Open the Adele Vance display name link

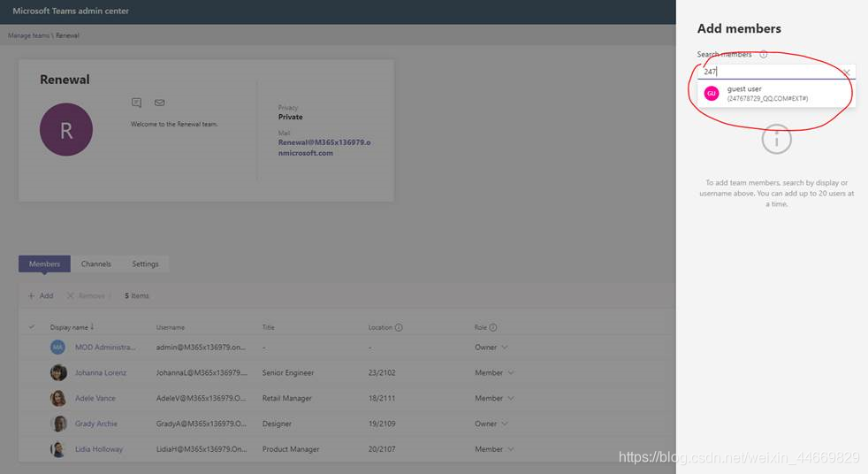point(95,398)
